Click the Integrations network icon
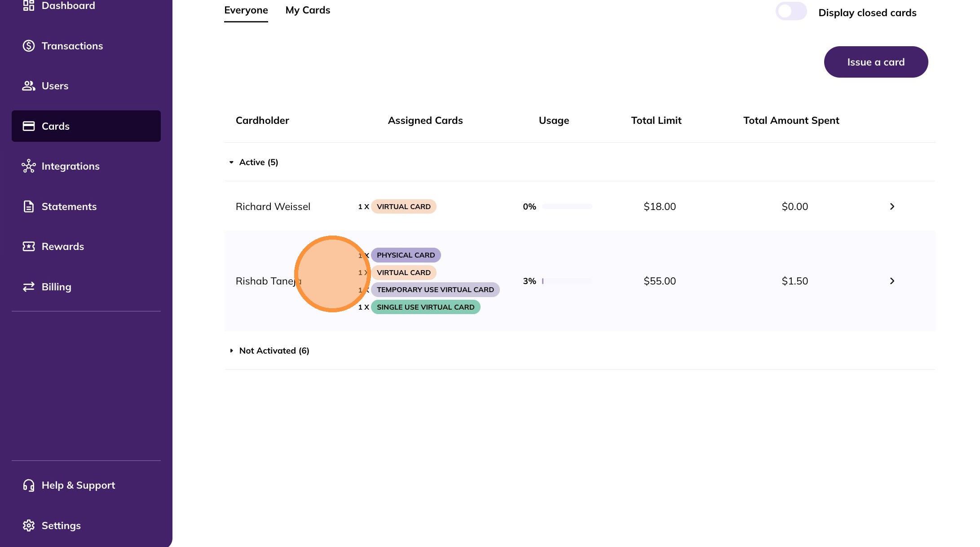The image size is (980, 547). point(29,166)
